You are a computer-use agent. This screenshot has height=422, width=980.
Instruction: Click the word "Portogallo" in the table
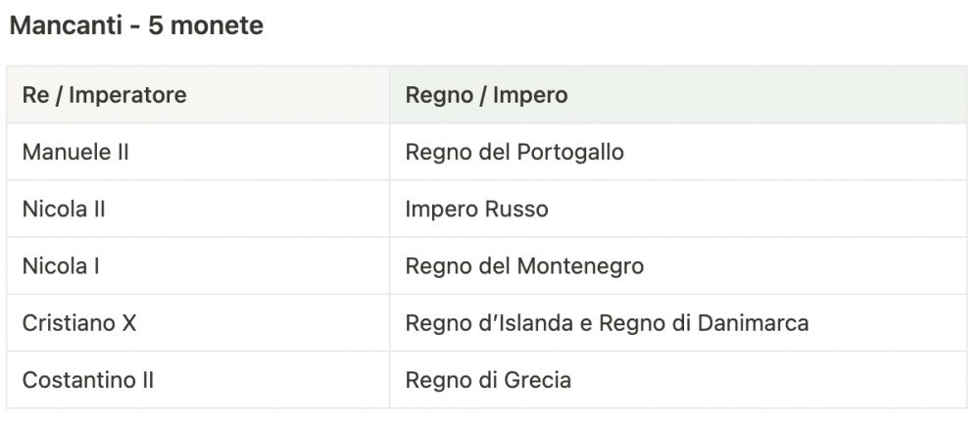(x=573, y=153)
